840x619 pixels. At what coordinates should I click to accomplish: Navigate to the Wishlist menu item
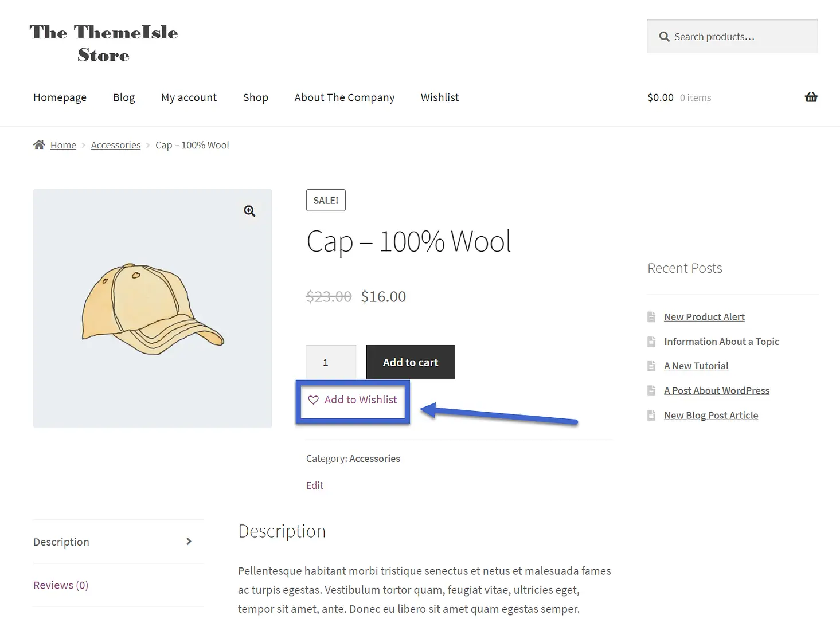click(x=439, y=97)
